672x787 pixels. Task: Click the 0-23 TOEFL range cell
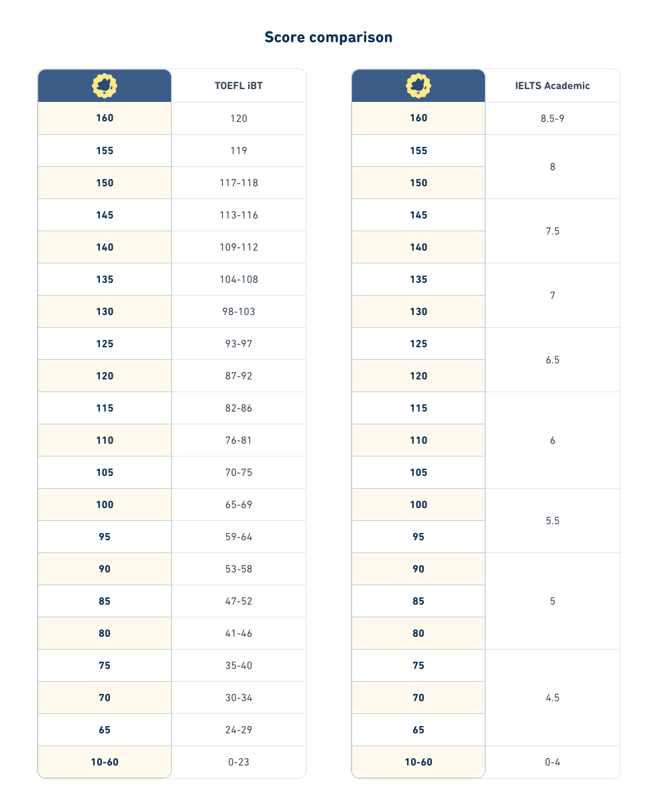239,762
